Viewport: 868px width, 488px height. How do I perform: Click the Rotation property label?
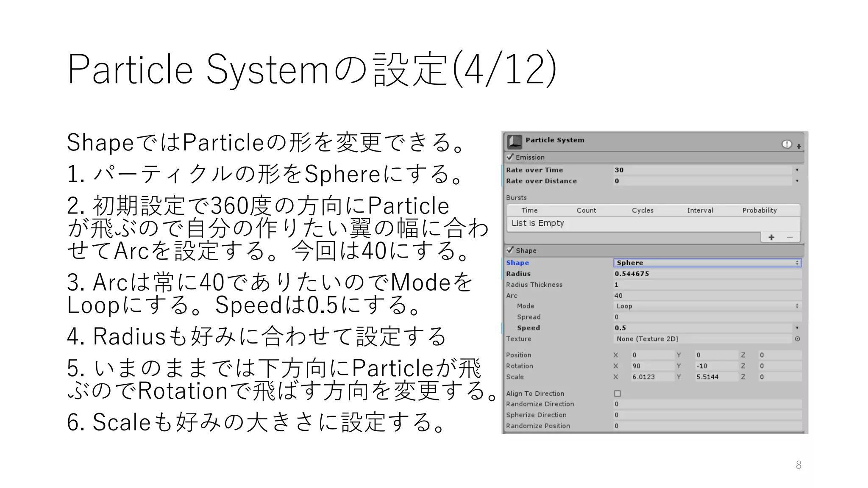click(x=520, y=366)
